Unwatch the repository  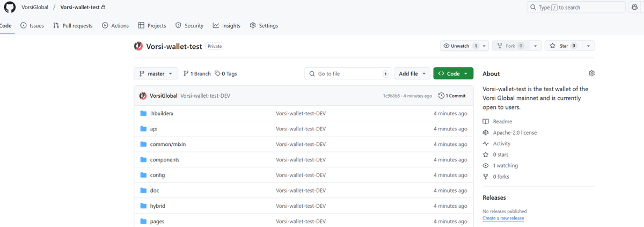459,46
